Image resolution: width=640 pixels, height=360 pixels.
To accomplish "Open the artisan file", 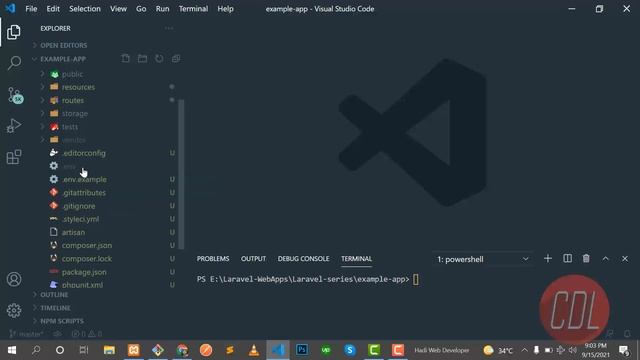I will click(73, 232).
